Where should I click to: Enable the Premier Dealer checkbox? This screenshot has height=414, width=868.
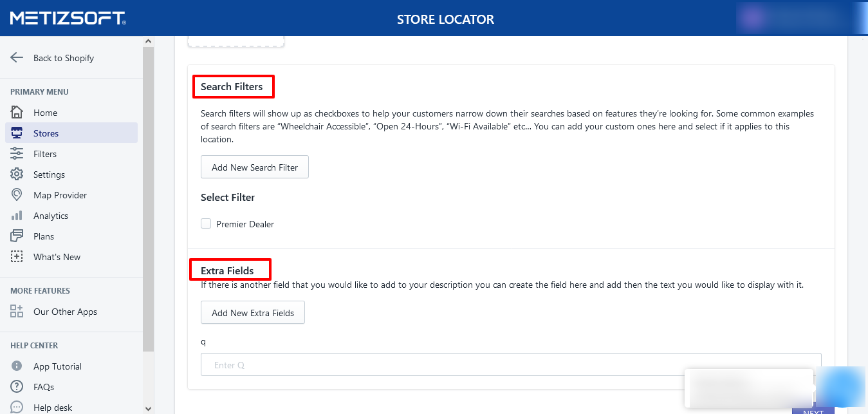point(206,224)
